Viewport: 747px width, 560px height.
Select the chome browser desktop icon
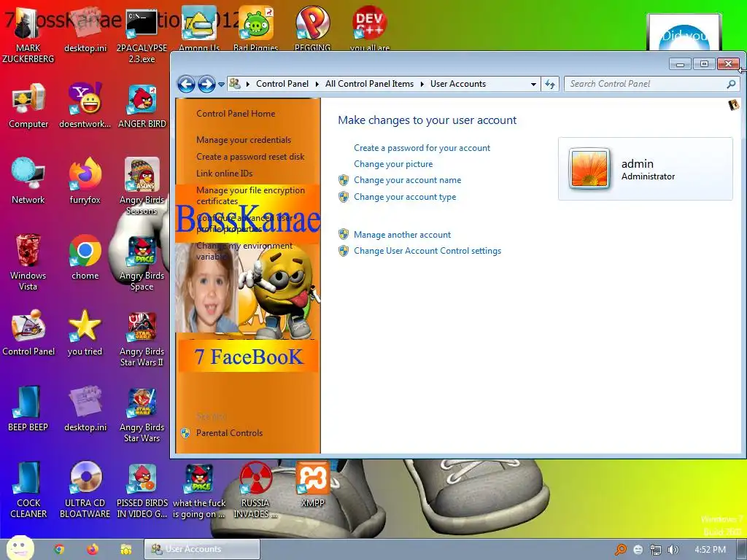[85, 256]
